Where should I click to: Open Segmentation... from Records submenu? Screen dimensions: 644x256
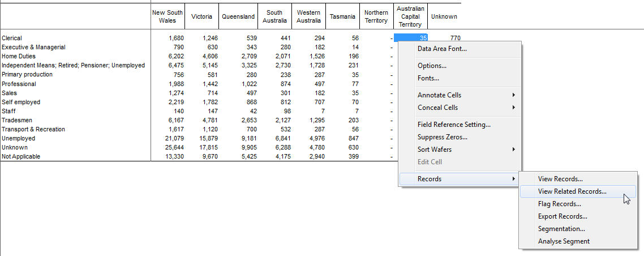click(x=561, y=229)
